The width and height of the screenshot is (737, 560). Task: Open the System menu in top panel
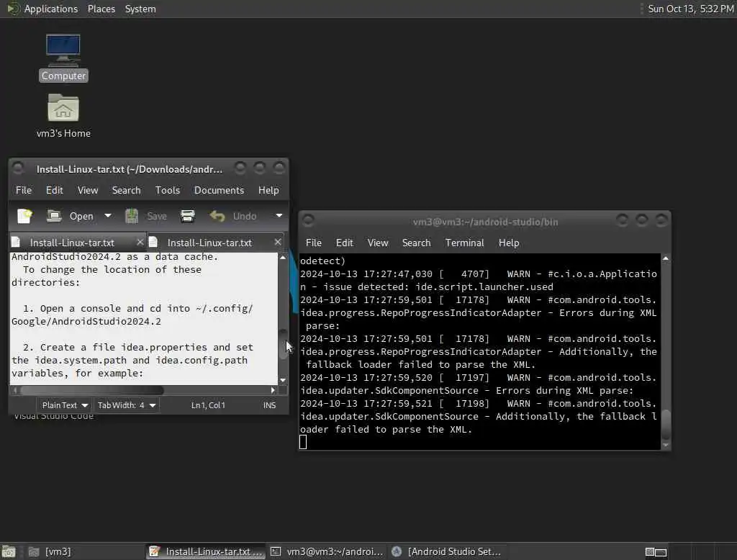pos(140,9)
